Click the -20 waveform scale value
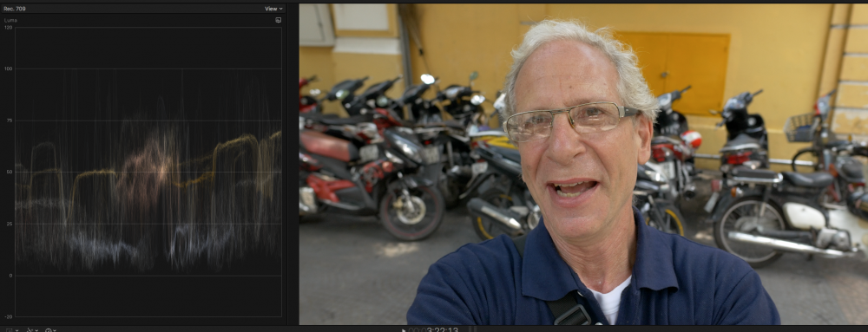Screen dimensions: 868x332 [9, 316]
